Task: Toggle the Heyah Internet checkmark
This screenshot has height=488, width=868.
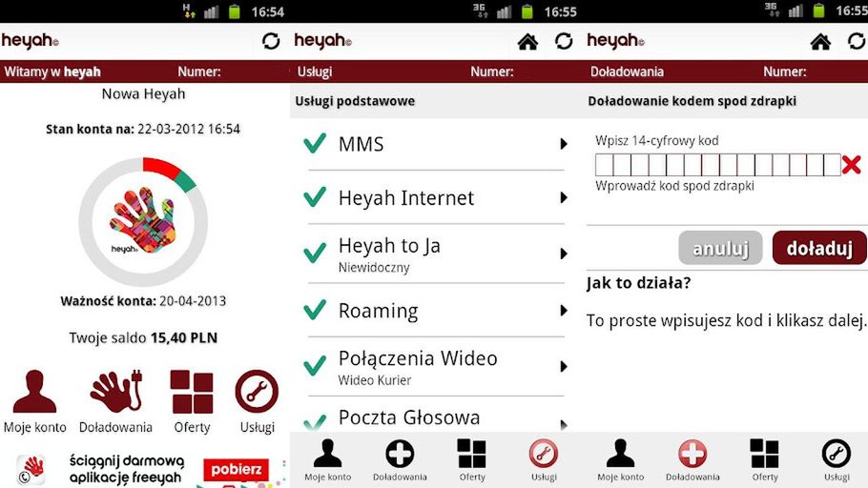Action: click(x=315, y=197)
